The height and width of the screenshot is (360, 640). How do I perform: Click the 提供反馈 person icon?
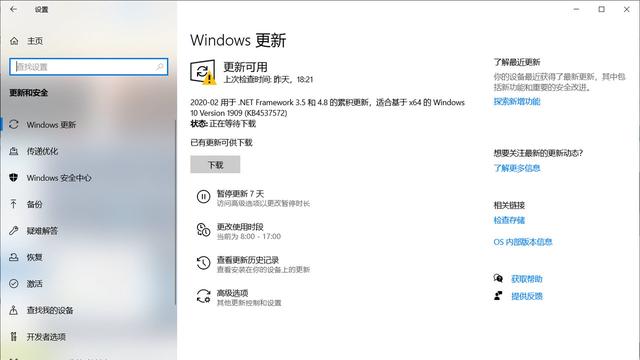(x=498, y=296)
